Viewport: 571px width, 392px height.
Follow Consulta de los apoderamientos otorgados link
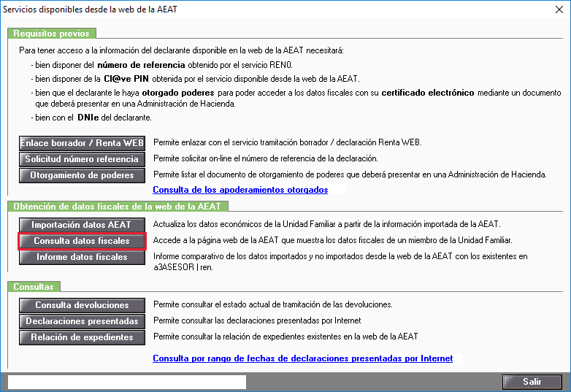click(x=240, y=190)
